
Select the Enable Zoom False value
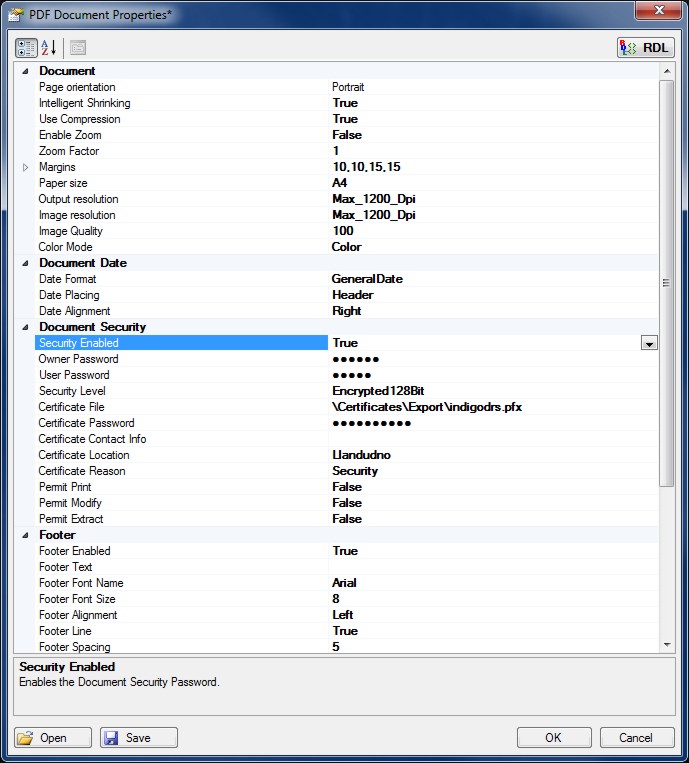pyautogui.click(x=490, y=135)
